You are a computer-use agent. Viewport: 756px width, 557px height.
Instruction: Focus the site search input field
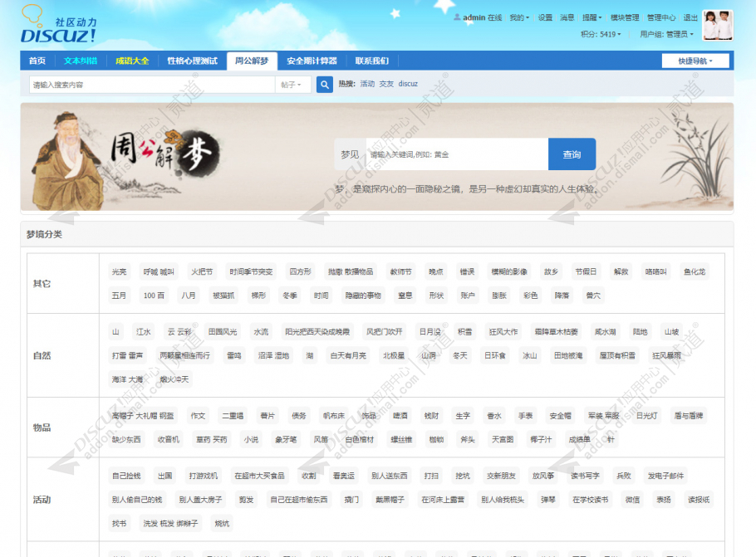(152, 85)
